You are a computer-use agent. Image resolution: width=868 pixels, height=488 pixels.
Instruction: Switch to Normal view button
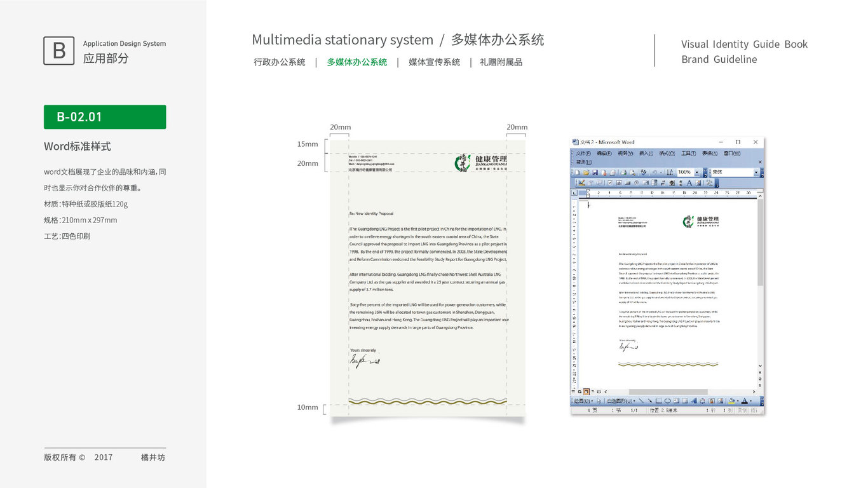[573, 392]
